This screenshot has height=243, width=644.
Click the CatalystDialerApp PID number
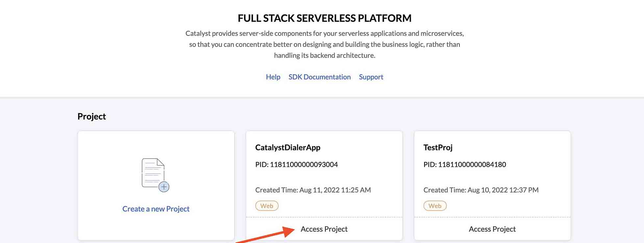[304, 165]
